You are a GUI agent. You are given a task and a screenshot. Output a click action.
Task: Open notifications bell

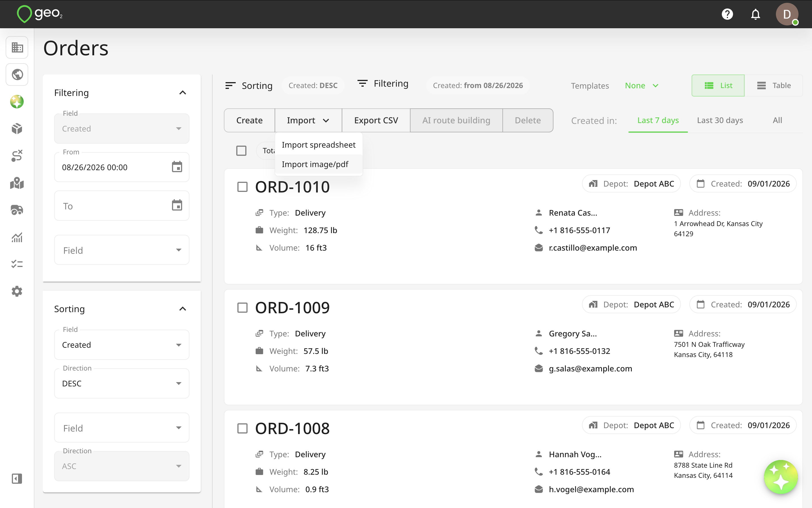coord(755,14)
